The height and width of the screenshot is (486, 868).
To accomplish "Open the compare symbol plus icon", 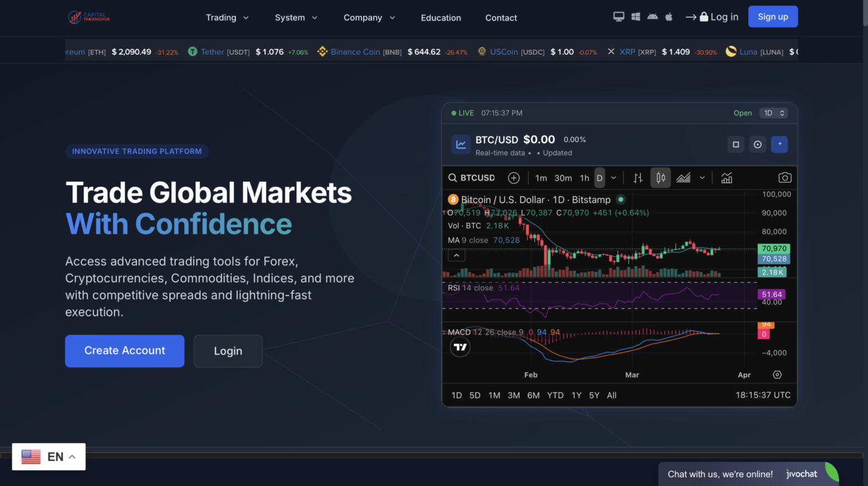I will pyautogui.click(x=514, y=178).
